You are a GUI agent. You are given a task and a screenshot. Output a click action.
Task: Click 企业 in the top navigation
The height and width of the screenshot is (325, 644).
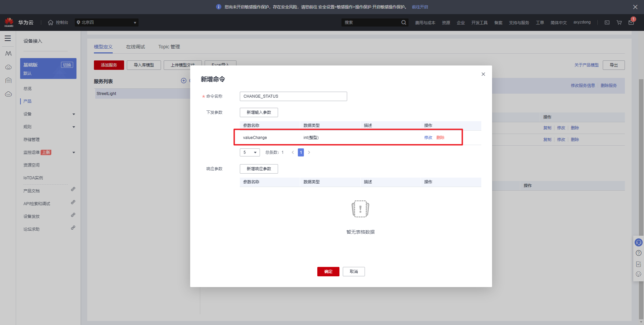461,22
